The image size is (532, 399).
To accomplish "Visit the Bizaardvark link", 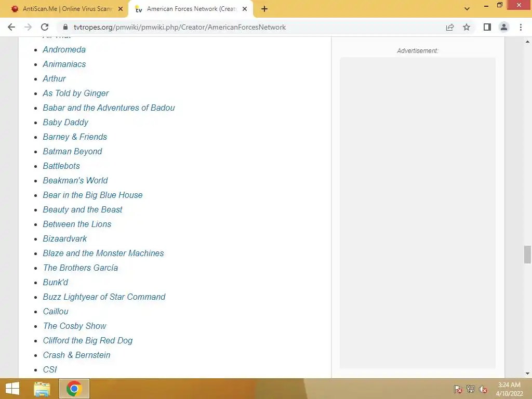I will pyautogui.click(x=65, y=239).
